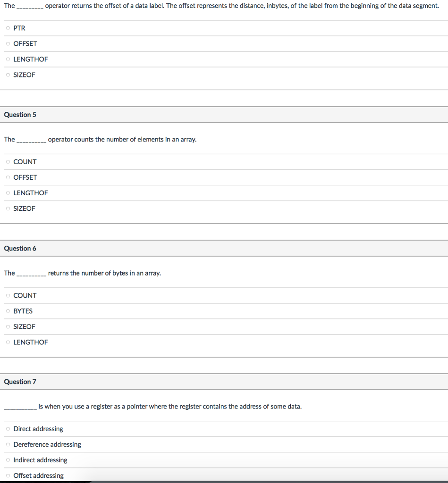Viewport: 448px width, 483px height.
Task: Click the Question 6 header bar
Action: pos(224,248)
